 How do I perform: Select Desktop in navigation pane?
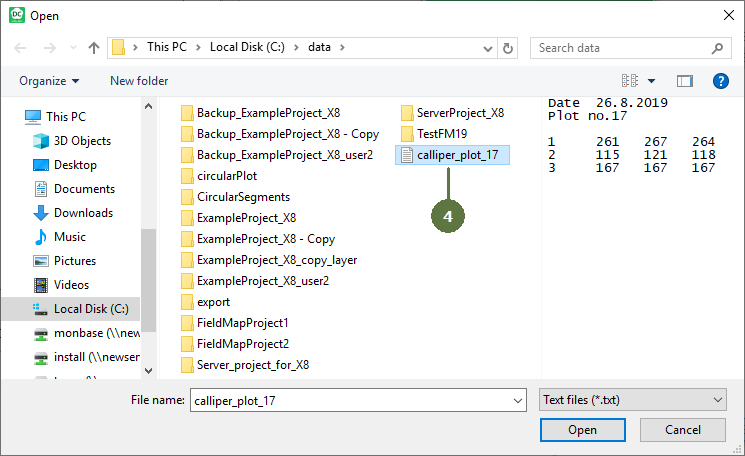(65, 165)
